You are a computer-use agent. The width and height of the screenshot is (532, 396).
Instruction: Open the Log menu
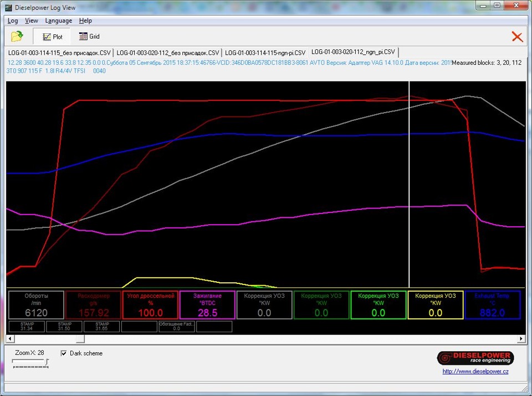point(13,21)
